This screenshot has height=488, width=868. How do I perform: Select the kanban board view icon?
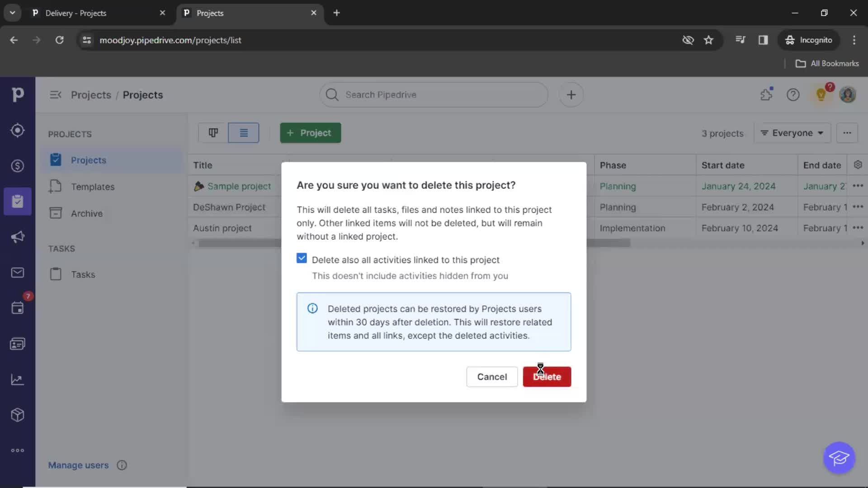213,132
